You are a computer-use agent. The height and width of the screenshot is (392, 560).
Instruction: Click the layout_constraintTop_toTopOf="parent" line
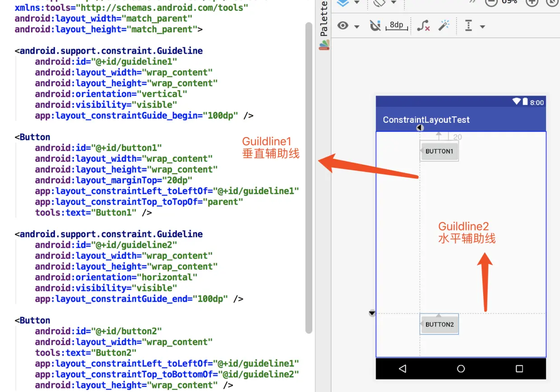pyautogui.click(x=139, y=202)
